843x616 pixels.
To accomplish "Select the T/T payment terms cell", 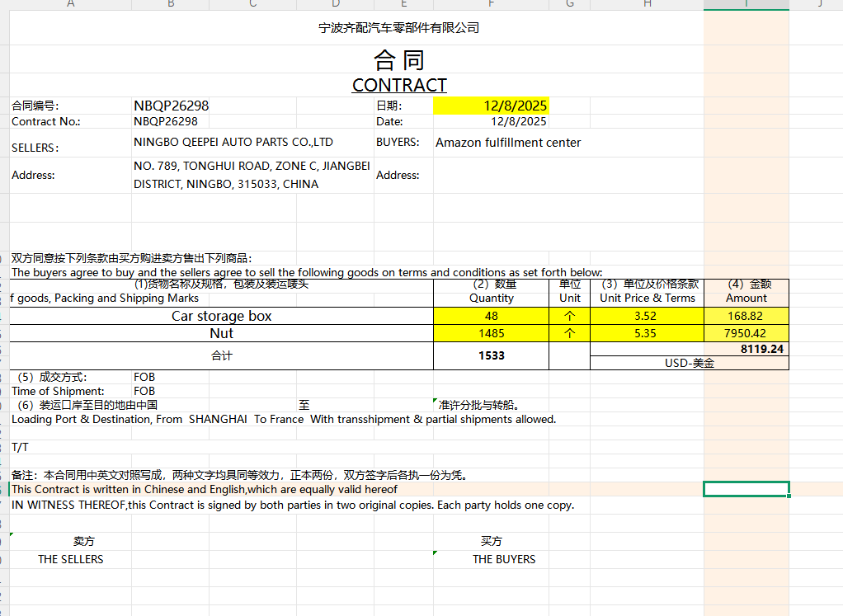I will click(21, 447).
